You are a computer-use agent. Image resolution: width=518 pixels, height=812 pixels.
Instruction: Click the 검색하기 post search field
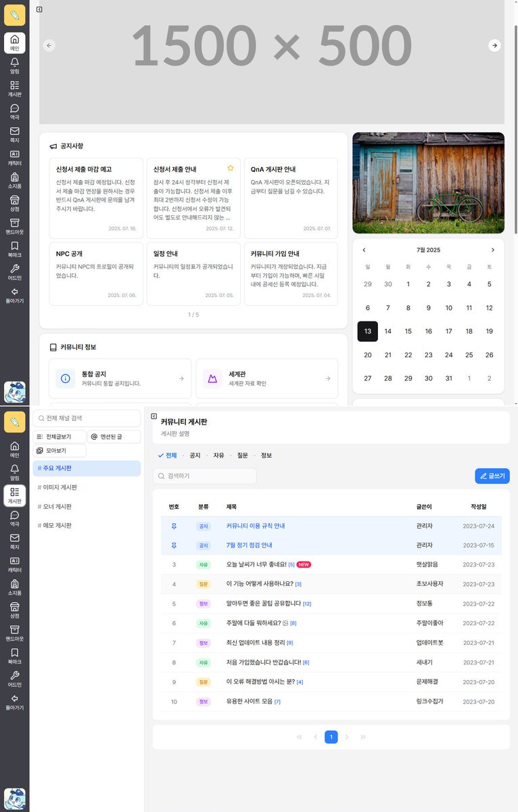tap(205, 476)
